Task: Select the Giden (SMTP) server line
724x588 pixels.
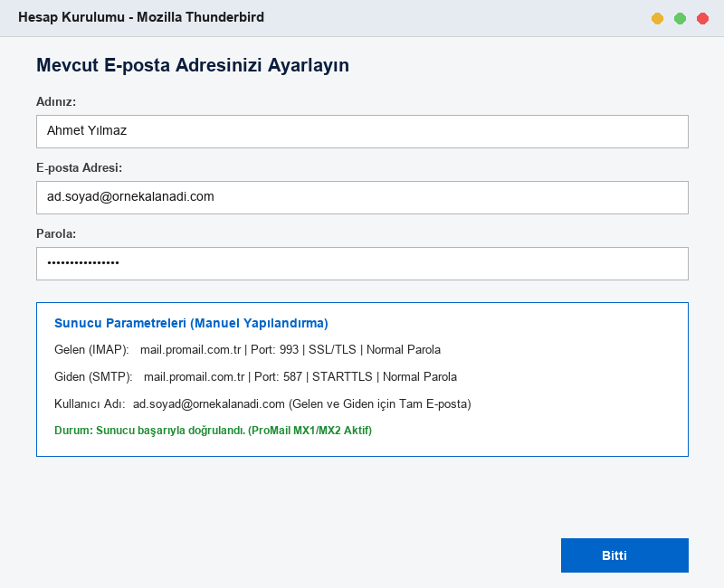Action: point(256,377)
